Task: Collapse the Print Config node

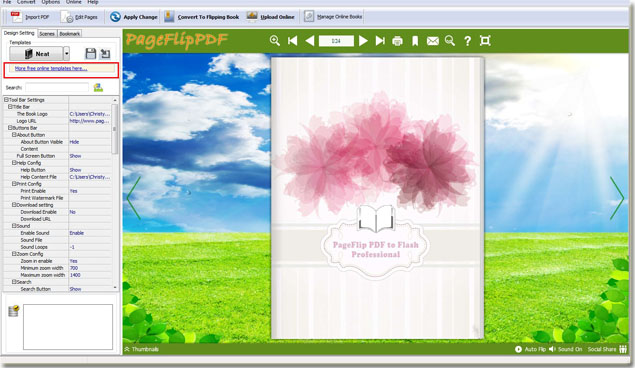Action: click(x=14, y=184)
